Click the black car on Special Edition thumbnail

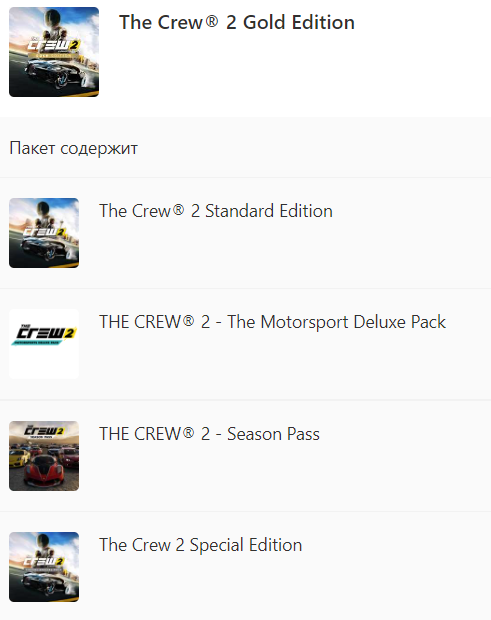coord(43,585)
